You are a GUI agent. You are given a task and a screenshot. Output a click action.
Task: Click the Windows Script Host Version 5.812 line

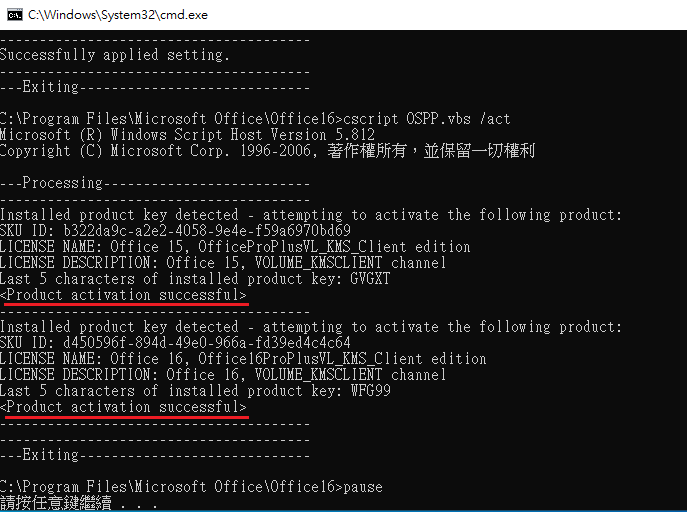(187, 135)
